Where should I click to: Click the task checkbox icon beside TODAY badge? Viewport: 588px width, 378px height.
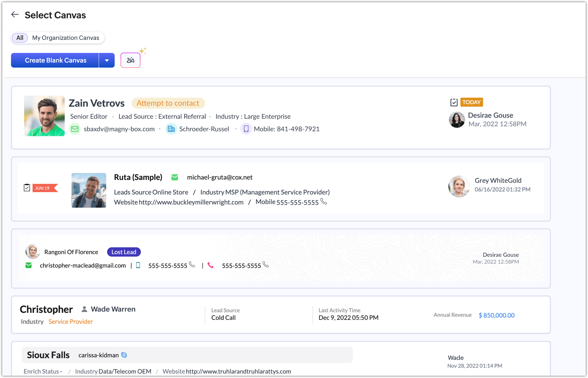point(454,102)
